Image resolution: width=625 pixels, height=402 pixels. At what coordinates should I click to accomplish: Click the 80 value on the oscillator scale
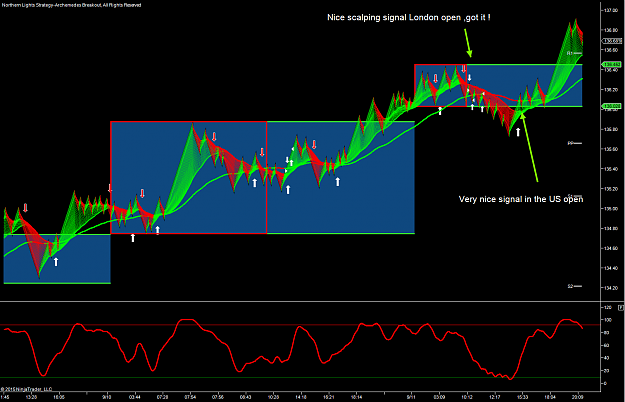pos(607,333)
